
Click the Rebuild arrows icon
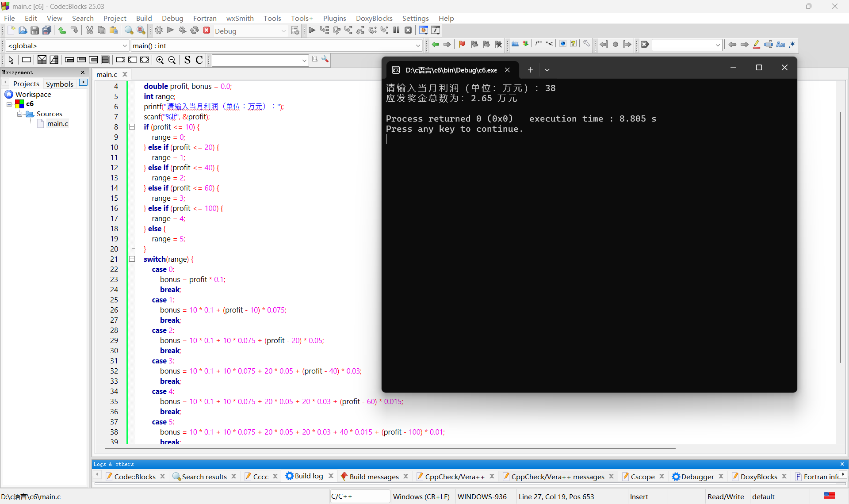point(195,31)
